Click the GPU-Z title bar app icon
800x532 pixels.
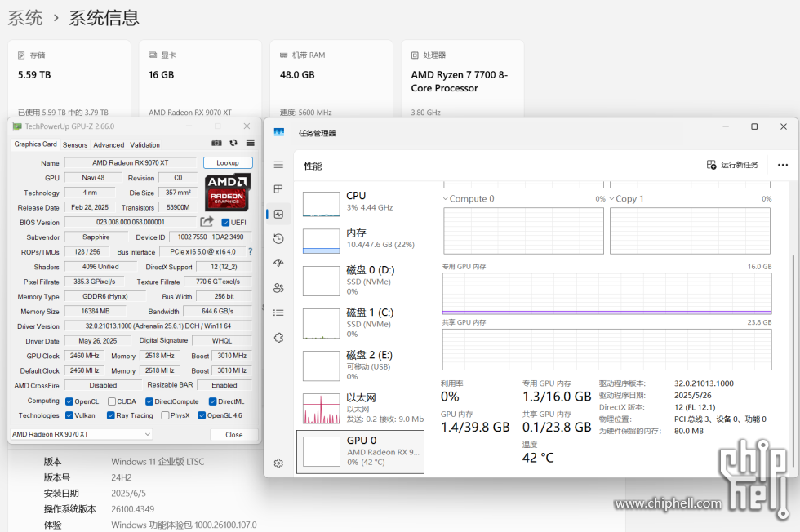coord(17,126)
